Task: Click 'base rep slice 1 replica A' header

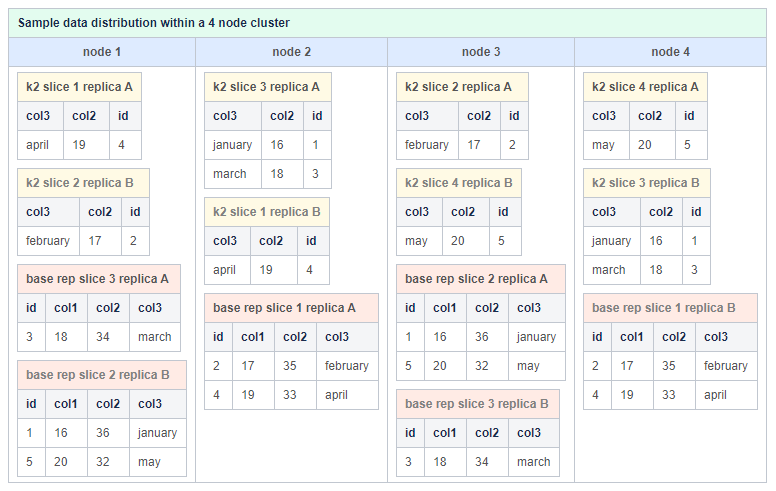Action: (x=291, y=308)
